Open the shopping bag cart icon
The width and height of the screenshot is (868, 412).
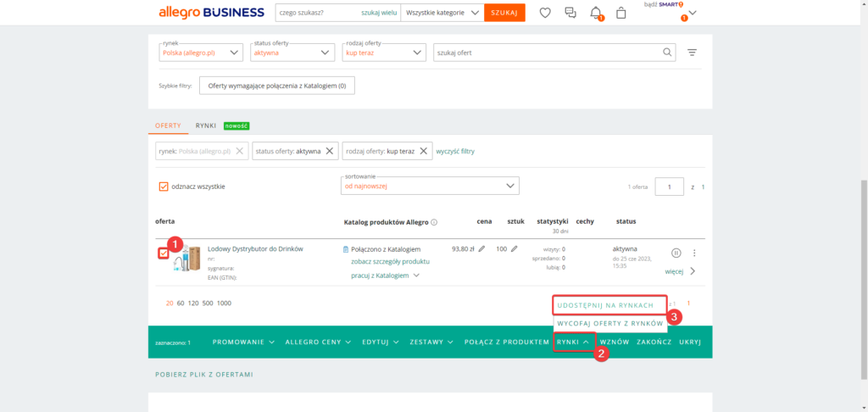coord(621,12)
